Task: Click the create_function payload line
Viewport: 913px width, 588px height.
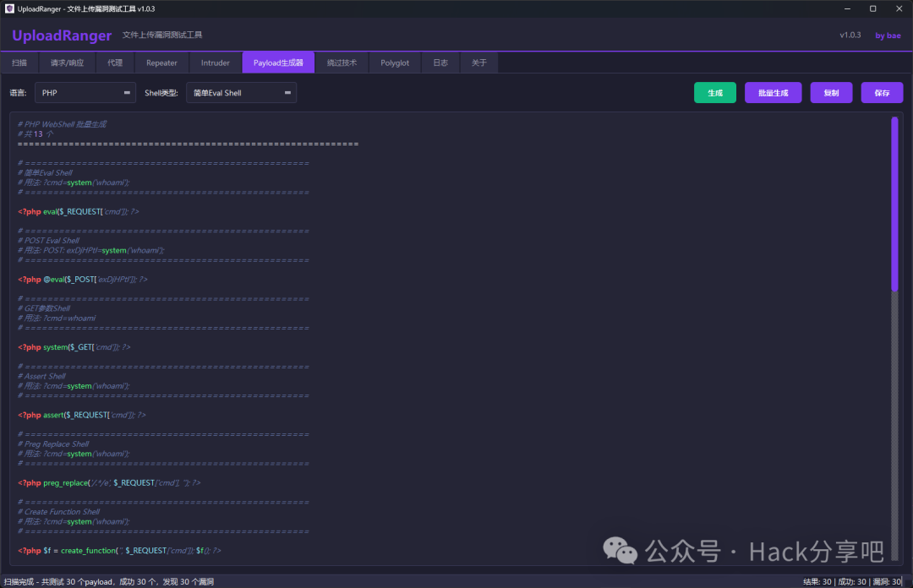Action: click(x=119, y=550)
